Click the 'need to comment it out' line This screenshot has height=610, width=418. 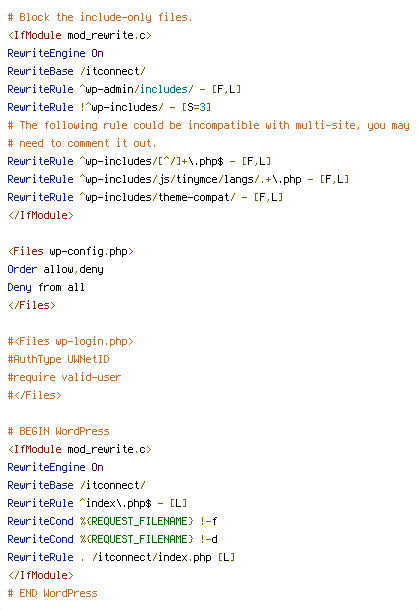pyautogui.click(x=82, y=143)
